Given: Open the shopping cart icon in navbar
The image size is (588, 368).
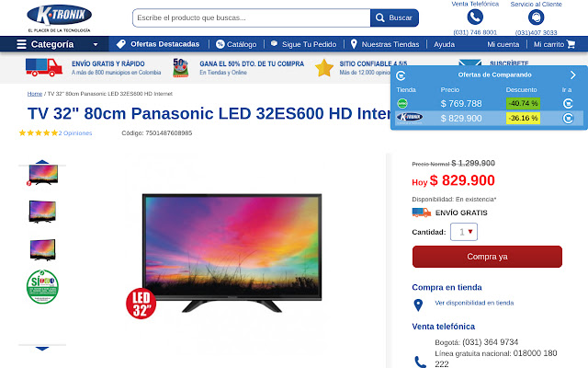Looking at the screenshot, I should pos(571,44).
